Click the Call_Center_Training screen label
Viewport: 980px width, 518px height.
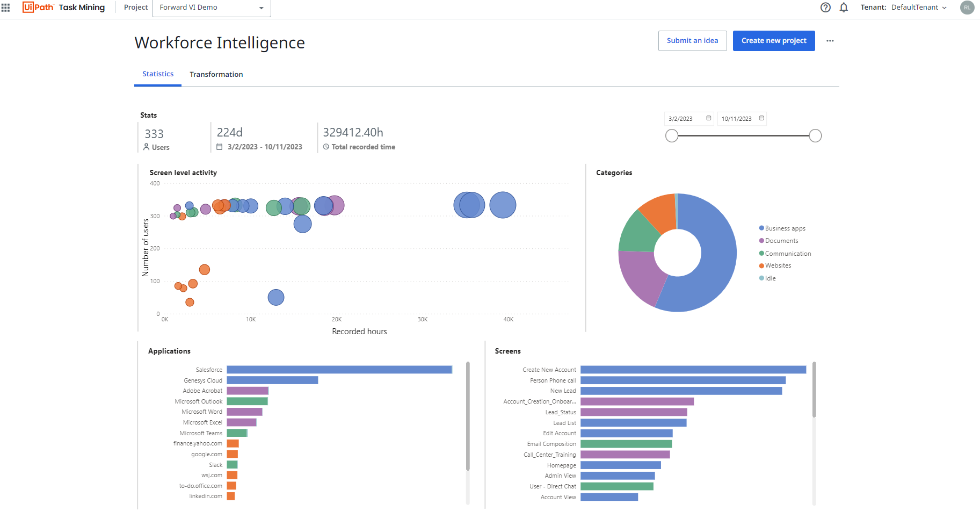pyautogui.click(x=550, y=455)
